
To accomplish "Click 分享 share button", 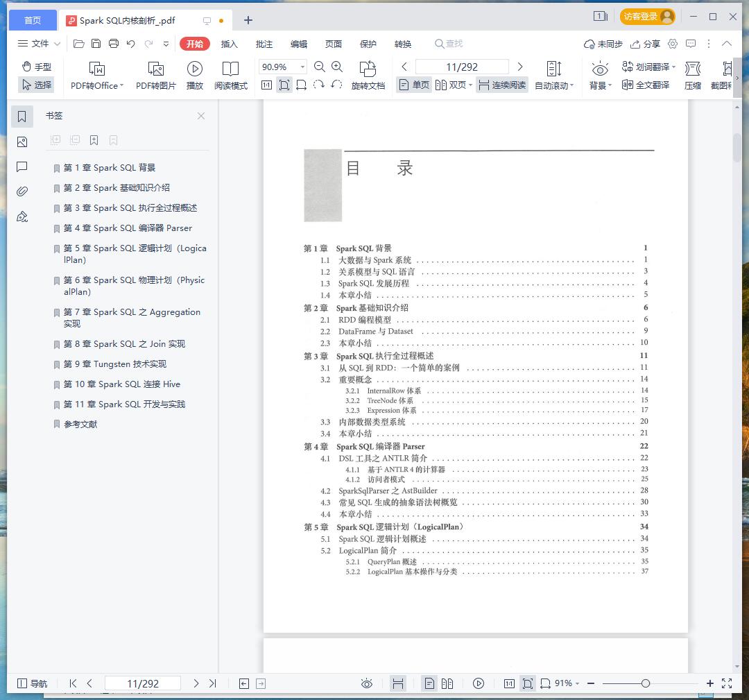I will [x=645, y=44].
